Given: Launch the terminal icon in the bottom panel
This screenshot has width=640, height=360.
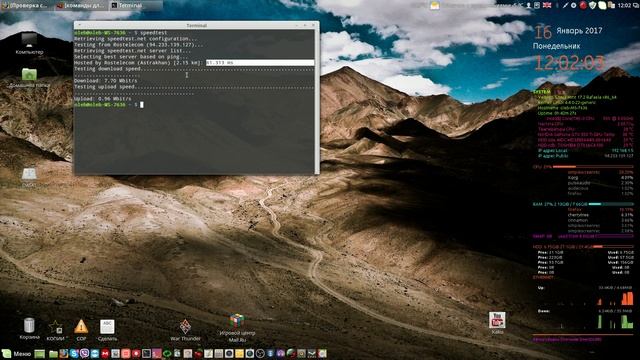Looking at the screenshot, I should click(x=147, y=353).
